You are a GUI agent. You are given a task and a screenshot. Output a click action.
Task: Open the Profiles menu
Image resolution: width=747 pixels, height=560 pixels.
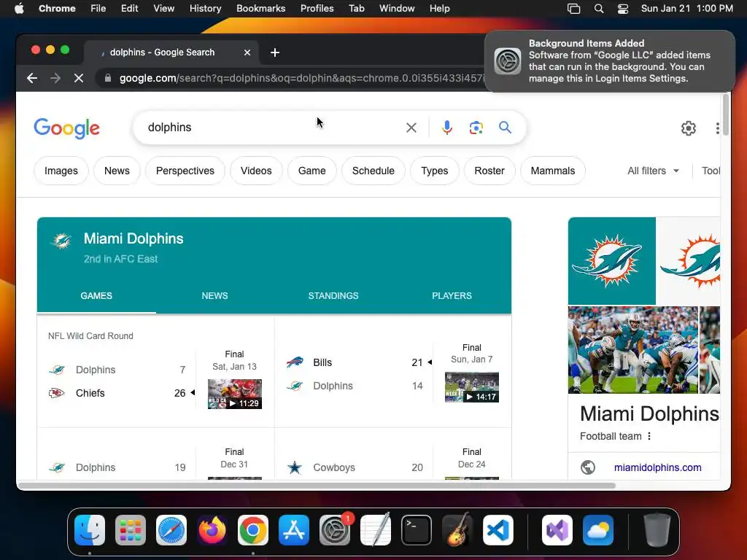[x=317, y=9]
